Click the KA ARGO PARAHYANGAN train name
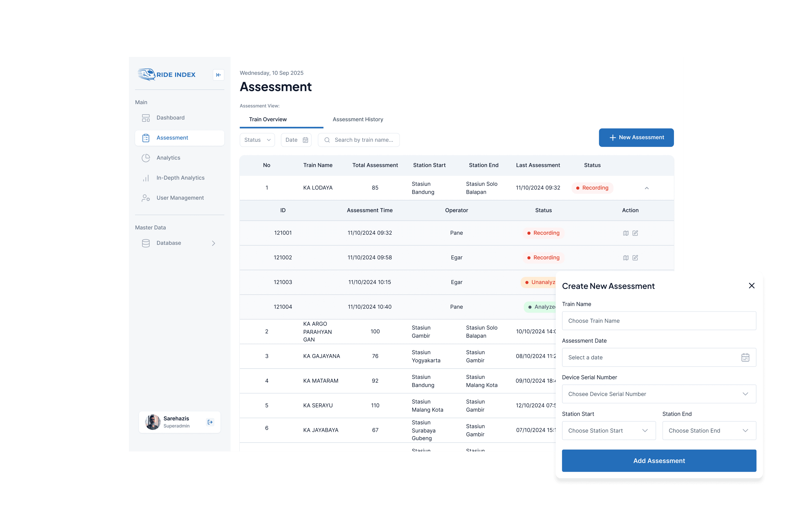812x508 pixels. (x=317, y=332)
